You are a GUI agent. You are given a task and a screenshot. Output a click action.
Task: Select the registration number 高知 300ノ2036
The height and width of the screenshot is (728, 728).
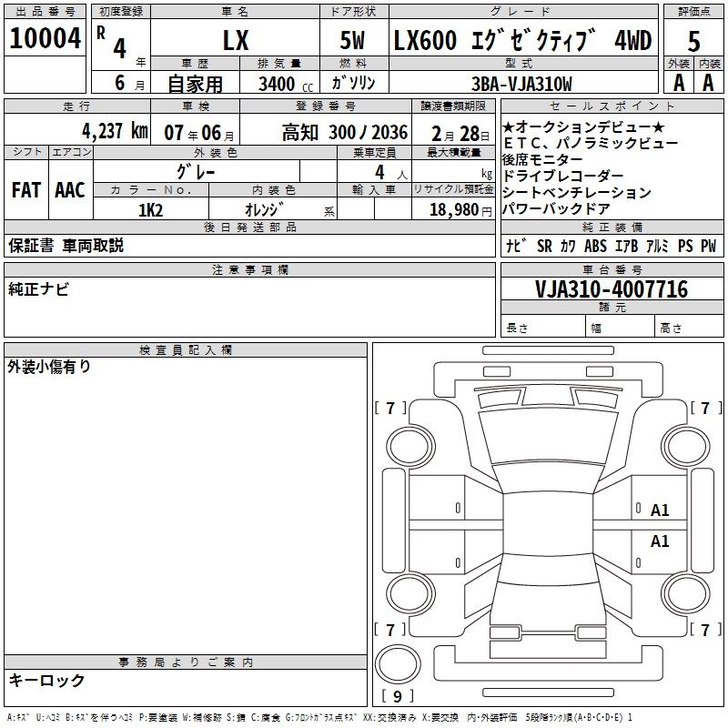[345, 133]
